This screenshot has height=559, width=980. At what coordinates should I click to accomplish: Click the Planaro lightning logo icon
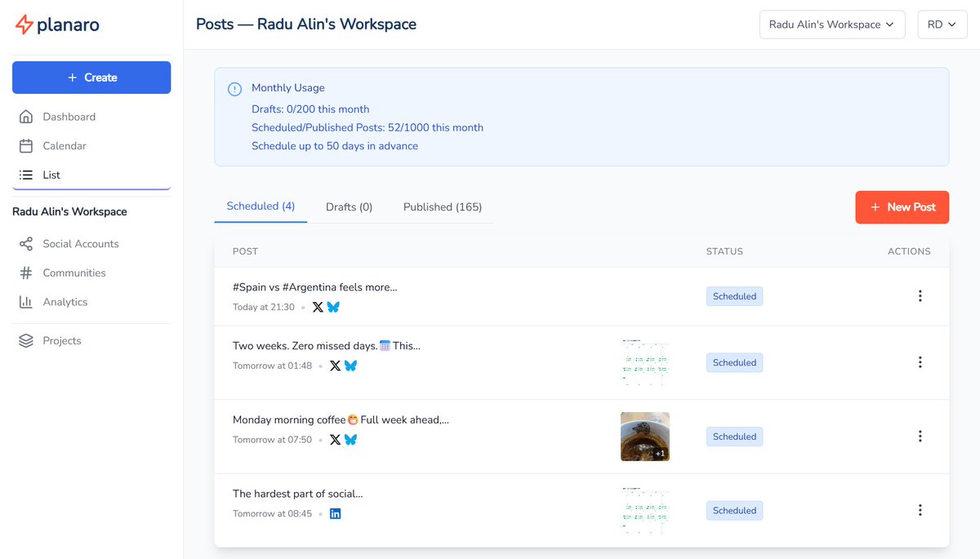coord(24,24)
